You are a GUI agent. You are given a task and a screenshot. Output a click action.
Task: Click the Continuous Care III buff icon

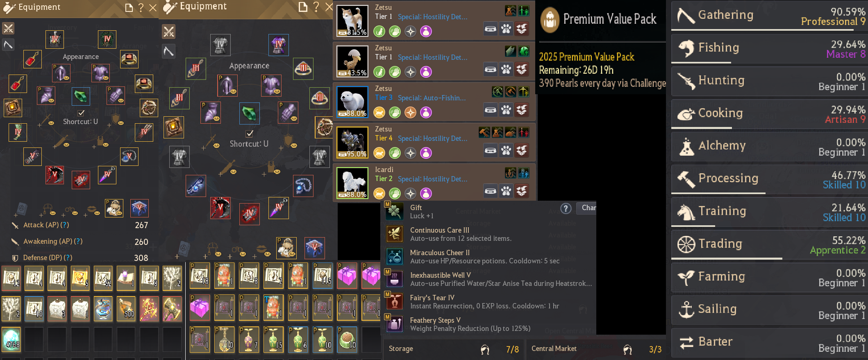tap(395, 234)
